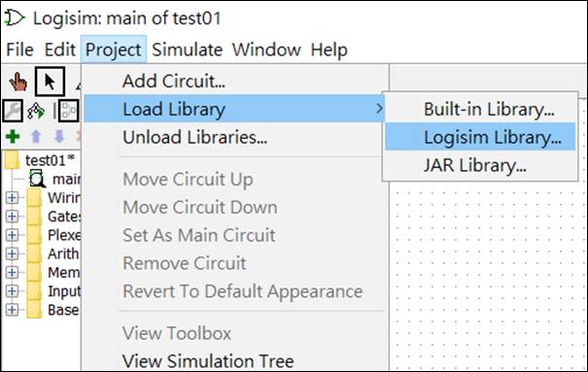
Task: Click the blue down arrow icon
Action: 59,136
